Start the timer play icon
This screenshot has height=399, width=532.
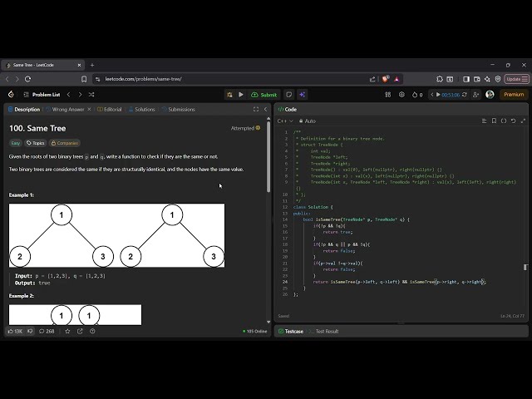pos(438,95)
